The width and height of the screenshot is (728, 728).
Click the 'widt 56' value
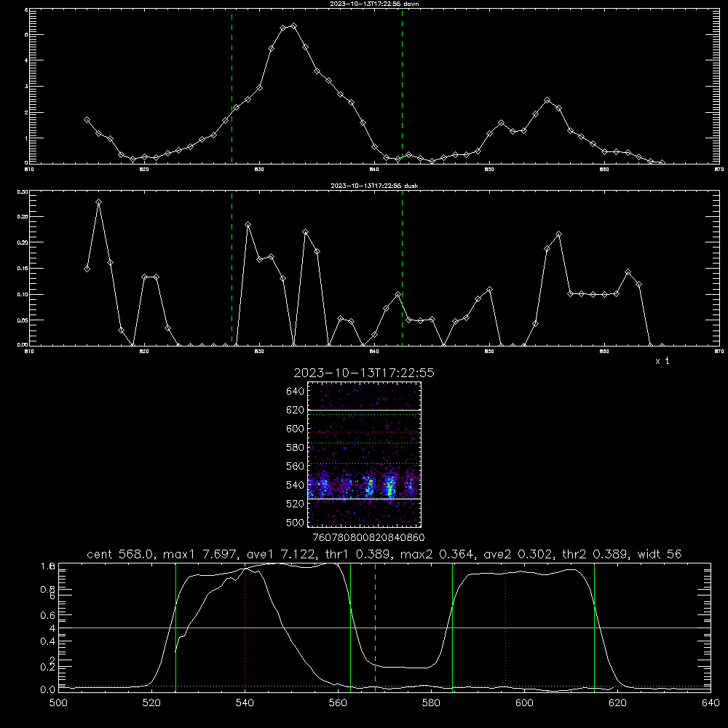(x=660, y=554)
